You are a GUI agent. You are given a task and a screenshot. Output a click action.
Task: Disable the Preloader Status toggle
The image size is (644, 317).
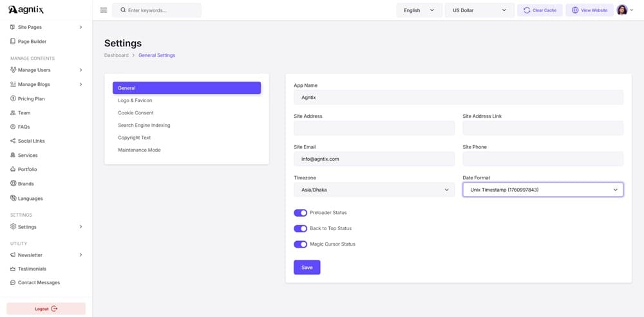(300, 213)
